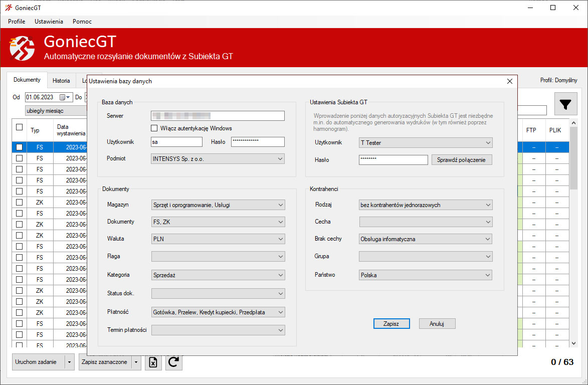
Task: Switch to the Historia tab
Action: point(61,81)
